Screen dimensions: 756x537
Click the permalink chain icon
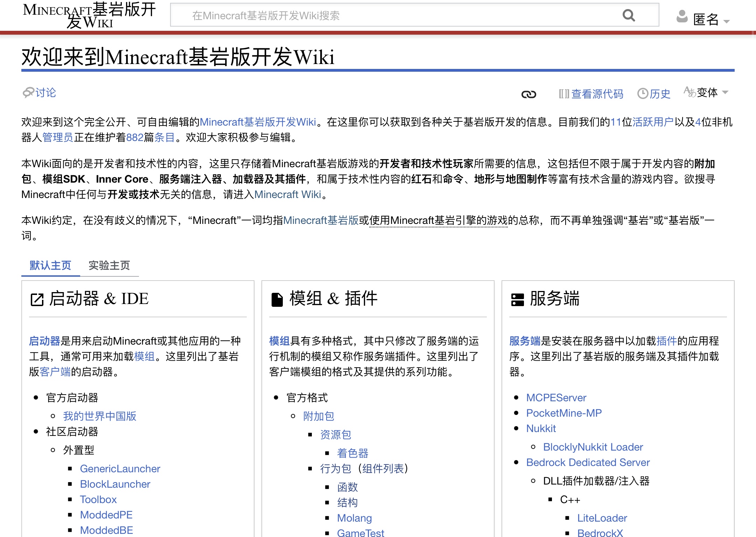(x=528, y=94)
